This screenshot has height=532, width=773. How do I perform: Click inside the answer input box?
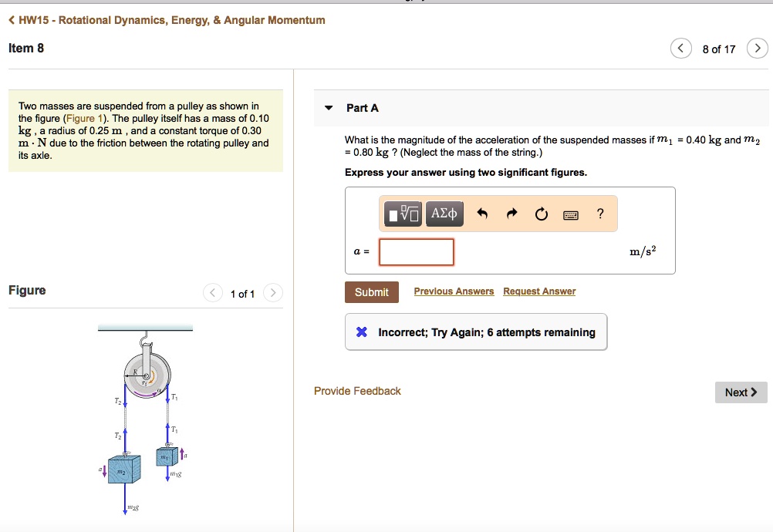click(416, 251)
